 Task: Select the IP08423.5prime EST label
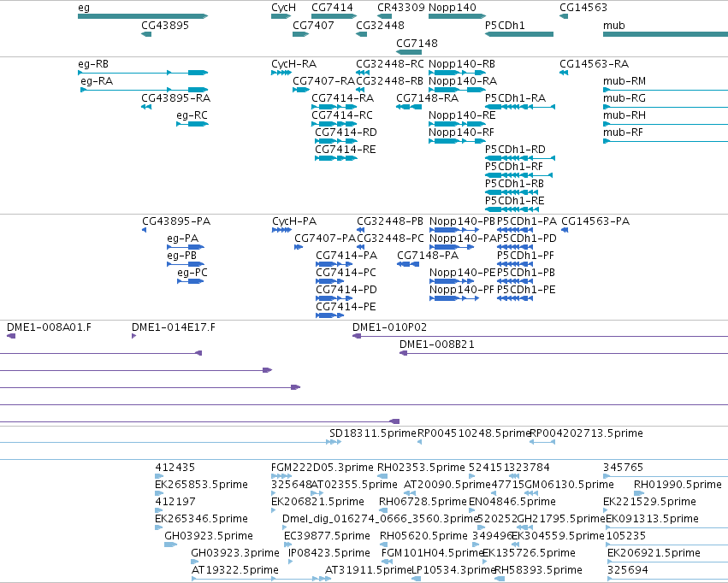329,553
